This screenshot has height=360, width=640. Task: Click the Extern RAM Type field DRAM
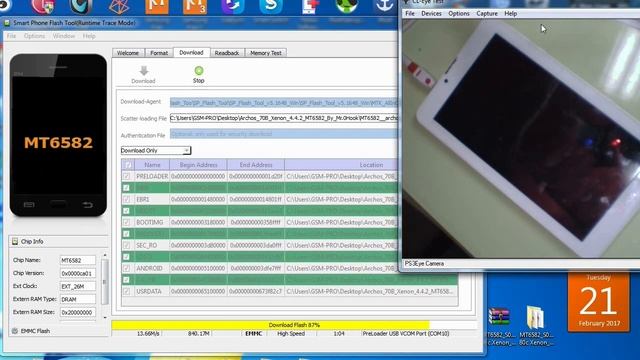coord(78,300)
